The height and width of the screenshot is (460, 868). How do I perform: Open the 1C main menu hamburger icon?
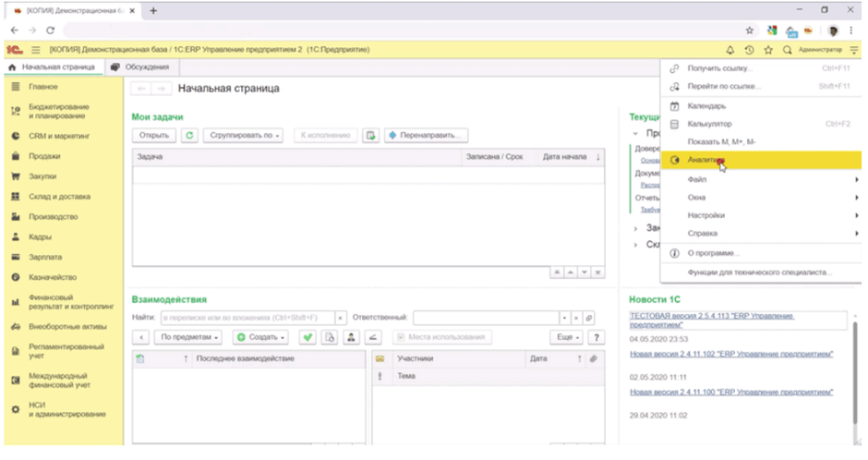pos(36,50)
